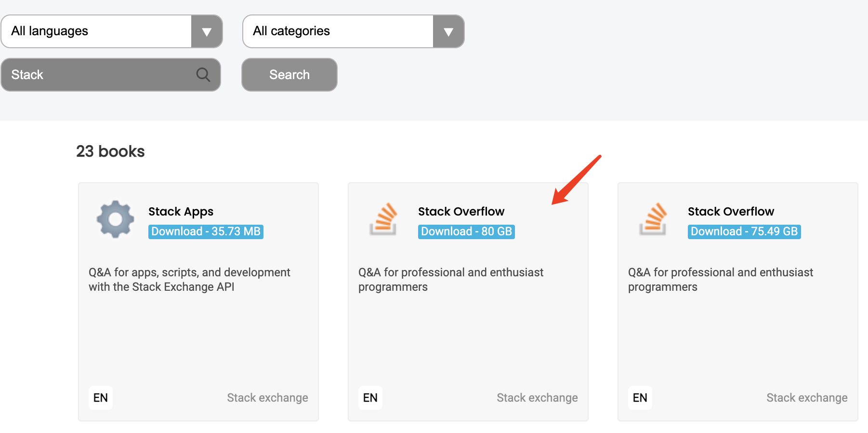Viewport: 868px width, 433px height.
Task: Click description text on 80 GB Stack Overflow card
Action: pyautogui.click(x=451, y=280)
